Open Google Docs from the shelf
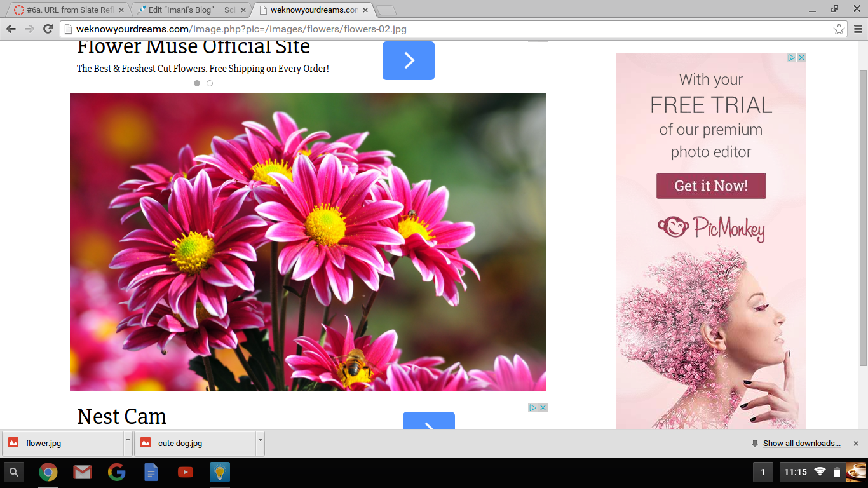Image resolution: width=868 pixels, height=488 pixels. click(151, 472)
